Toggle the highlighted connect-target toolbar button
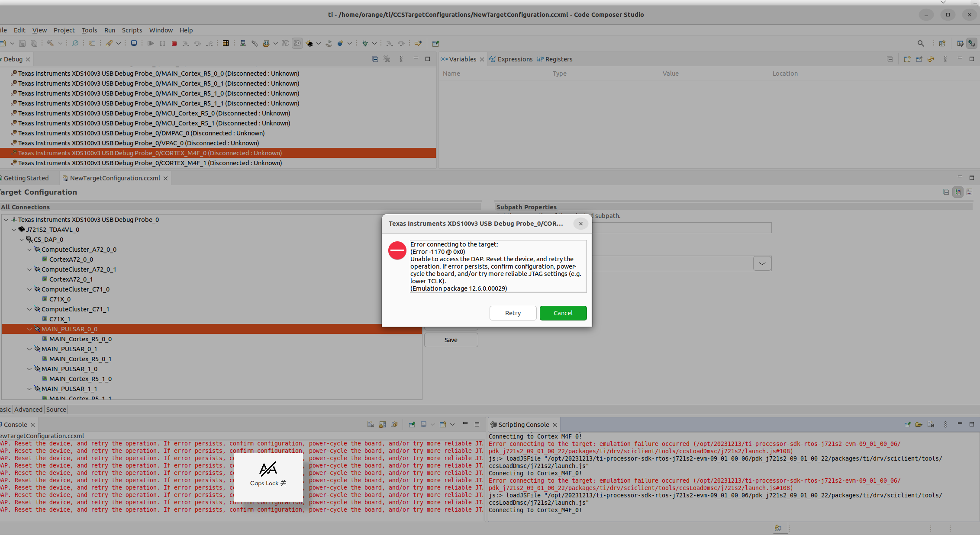 tap(297, 43)
